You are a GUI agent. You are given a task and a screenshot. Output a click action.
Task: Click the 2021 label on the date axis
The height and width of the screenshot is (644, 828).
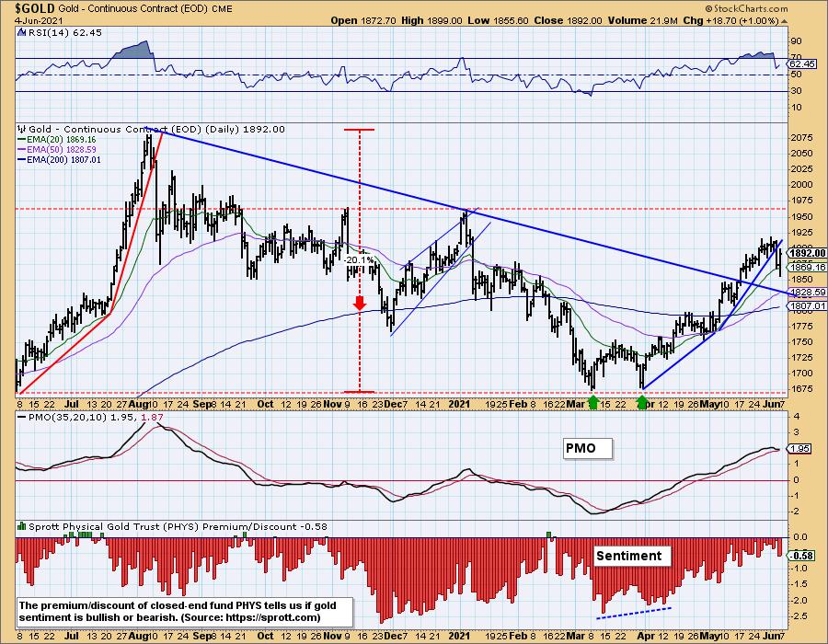pos(461,403)
